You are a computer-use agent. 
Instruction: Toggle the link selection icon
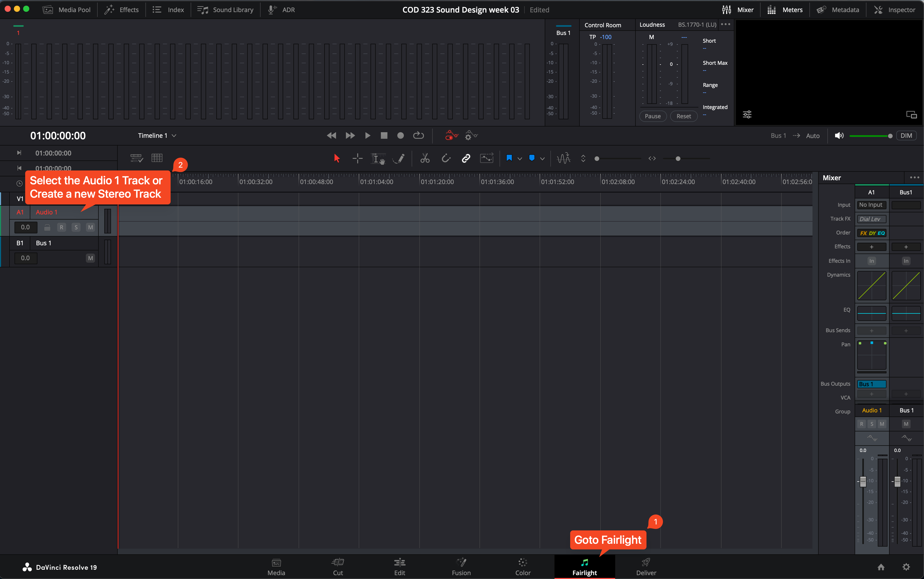point(466,159)
